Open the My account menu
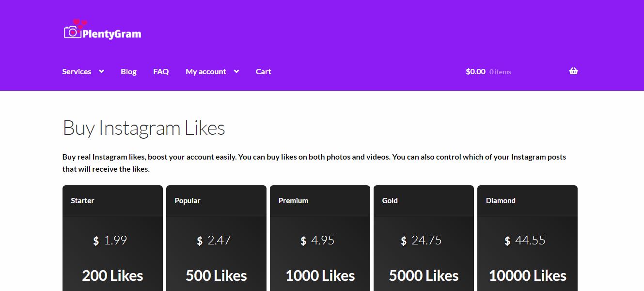The image size is (644, 291). (x=205, y=71)
